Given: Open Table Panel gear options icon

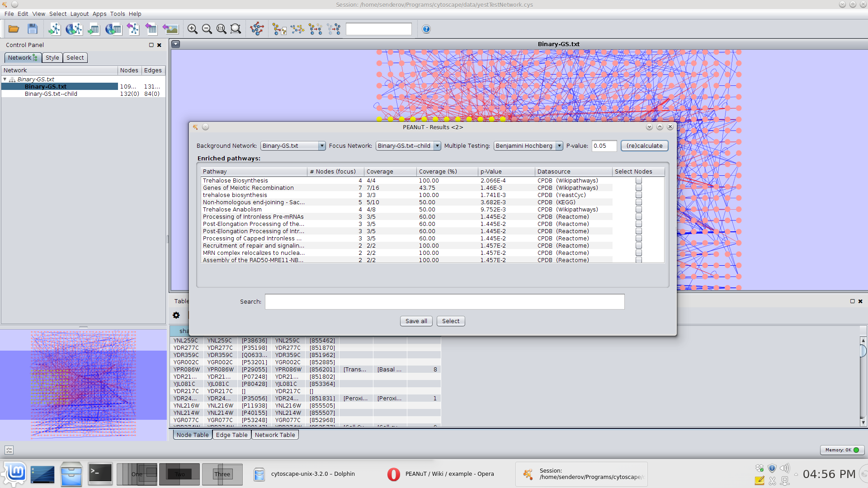Looking at the screenshot, I should tap(176, 315).
